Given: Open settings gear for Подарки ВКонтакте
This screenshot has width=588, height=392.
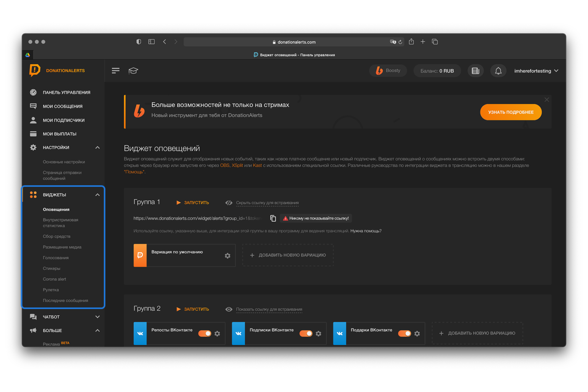Looking at the screenshot, I should 417,333.
